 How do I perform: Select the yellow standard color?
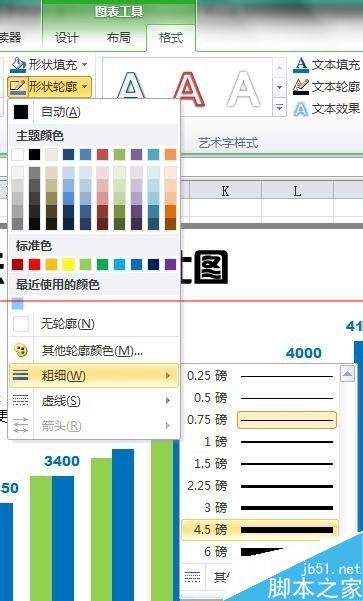(x=69, y=264)
